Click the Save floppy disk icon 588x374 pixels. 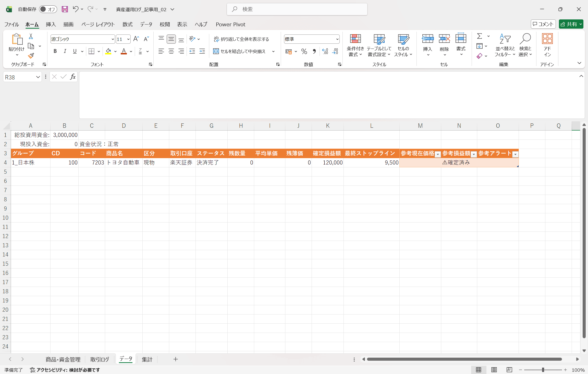(65, 9)
